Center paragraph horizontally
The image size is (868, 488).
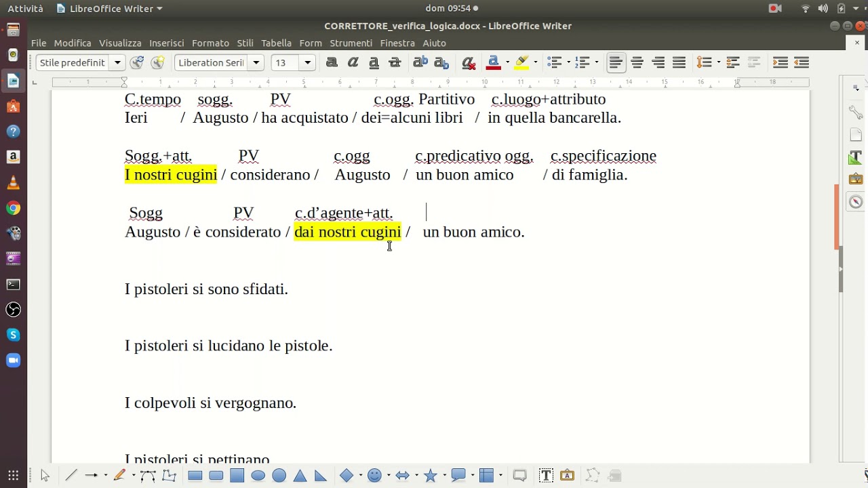tap(637, 62)
